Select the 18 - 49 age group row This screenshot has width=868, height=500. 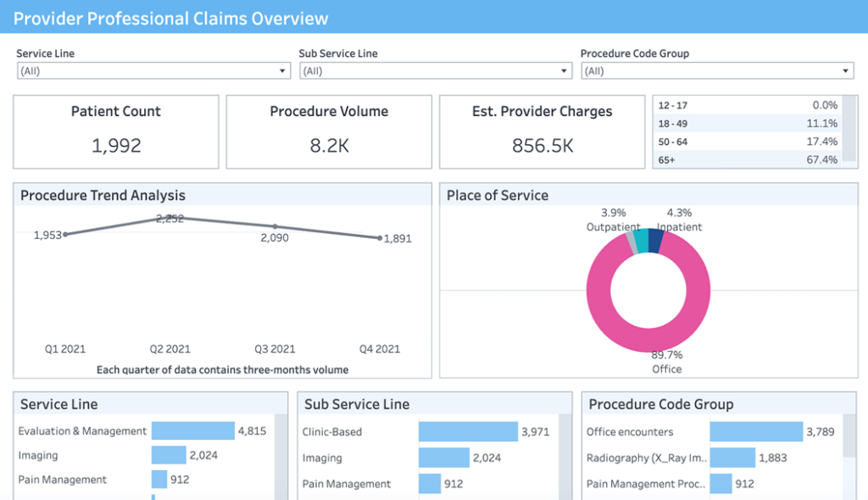747,123
